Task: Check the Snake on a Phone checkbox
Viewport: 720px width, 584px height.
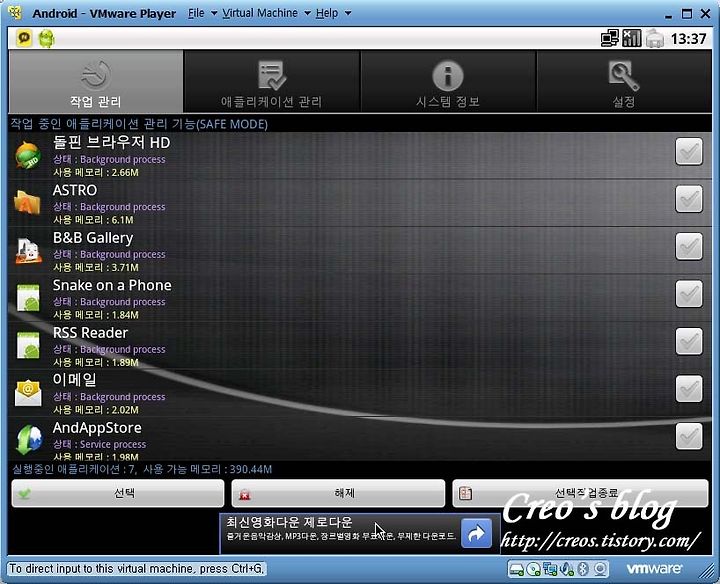Action: click(x=689, y=294)
